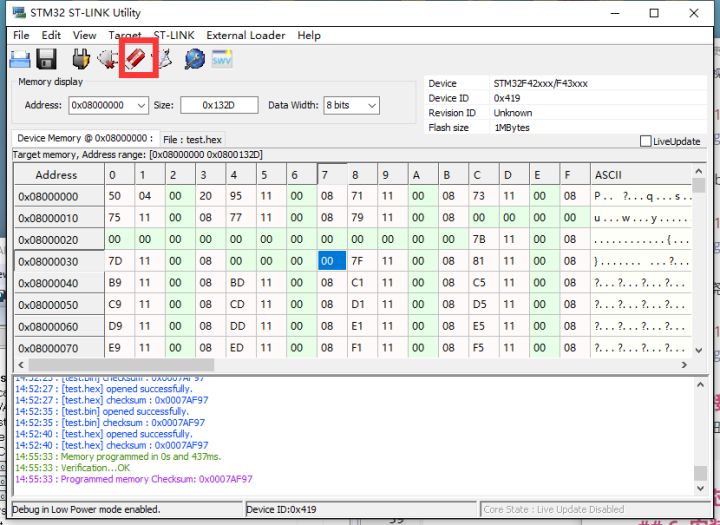
Task: Click column header F in memory table
Action: pos(574,175)
